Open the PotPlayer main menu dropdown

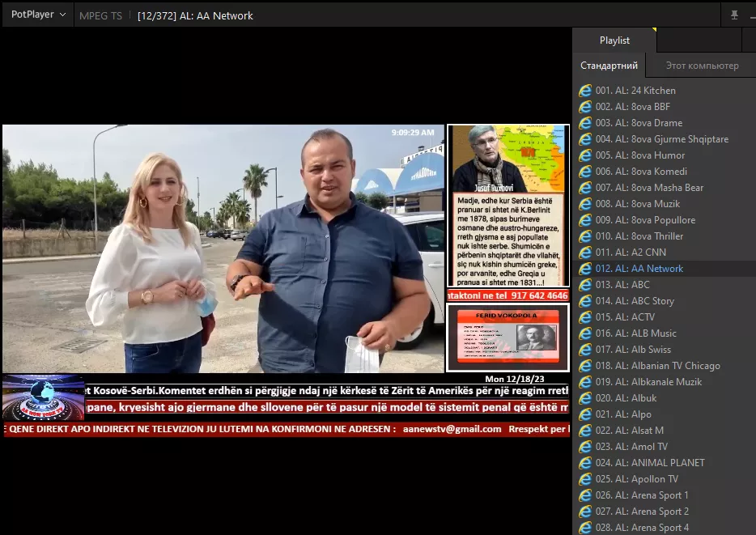[x=38, y=15]
